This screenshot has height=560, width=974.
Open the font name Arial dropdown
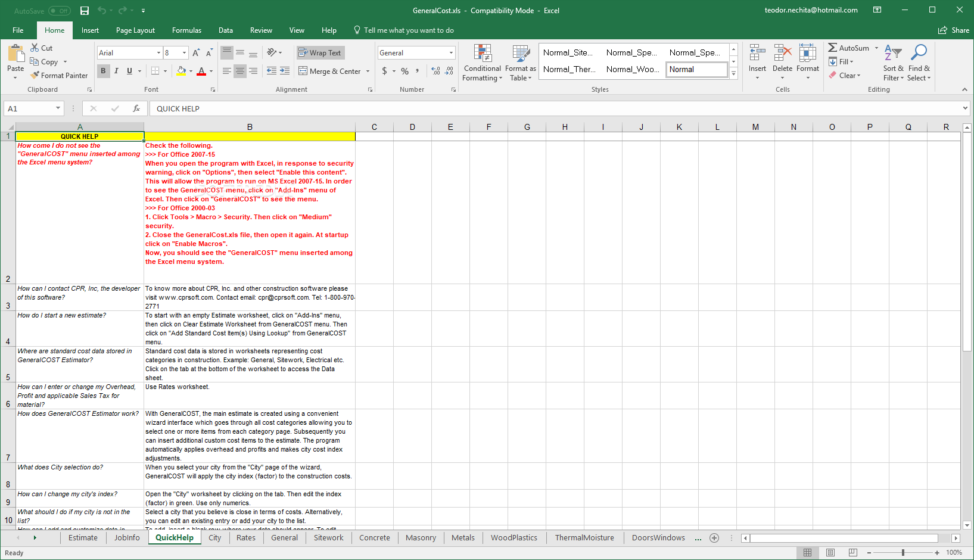click(158, 53)
